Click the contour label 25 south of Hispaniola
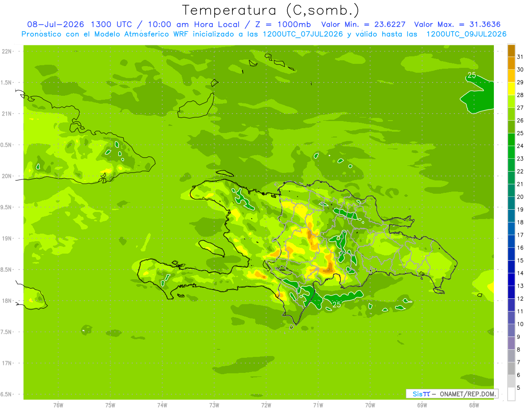Image resolution: width=532 pixels, height=411 pixels. 336,305
